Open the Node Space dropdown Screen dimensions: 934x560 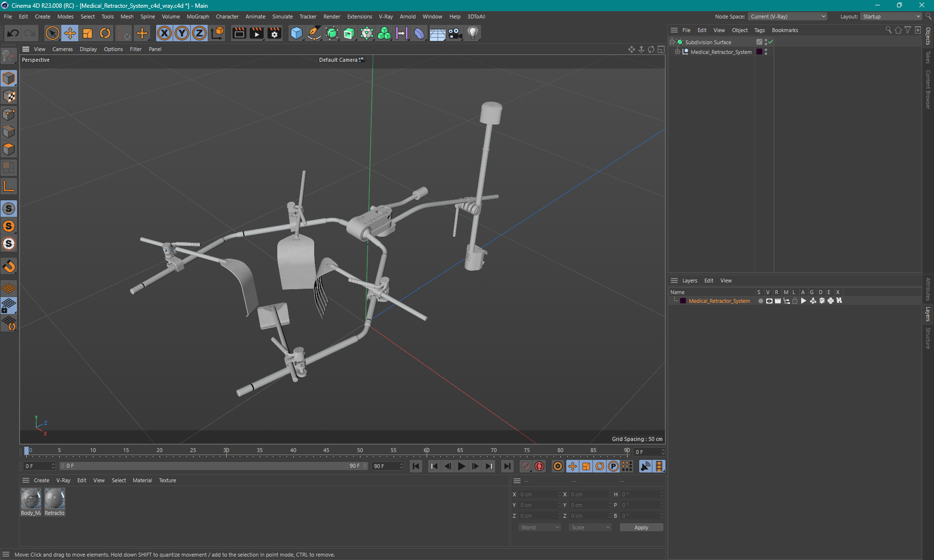(x=787, y=17)
